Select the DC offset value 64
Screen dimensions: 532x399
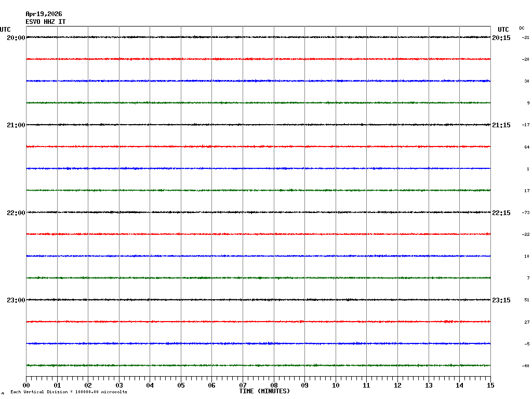pos(527,147)
